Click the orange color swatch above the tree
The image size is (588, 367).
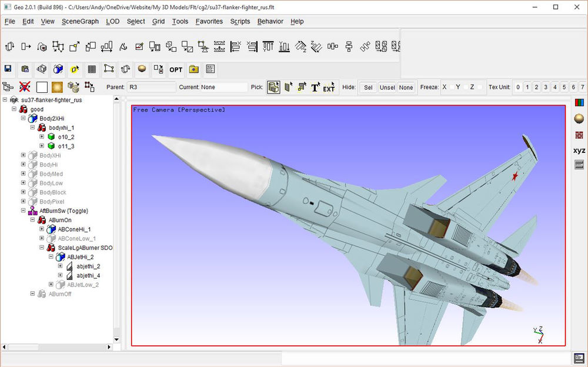coord(57,86)
